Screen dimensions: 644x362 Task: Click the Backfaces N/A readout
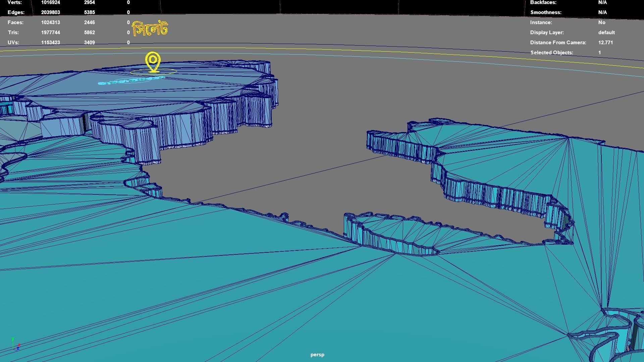point(602,3)
